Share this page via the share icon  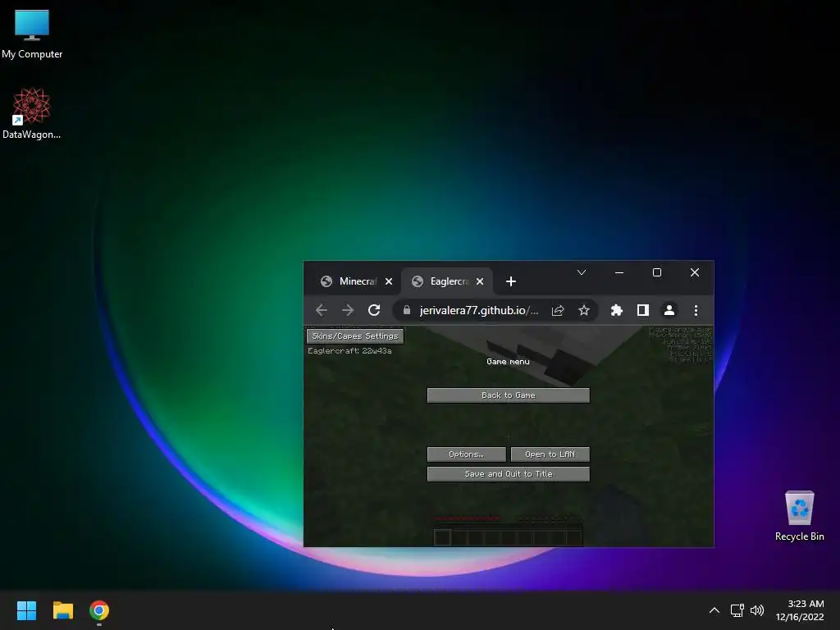tap(558, 310)
